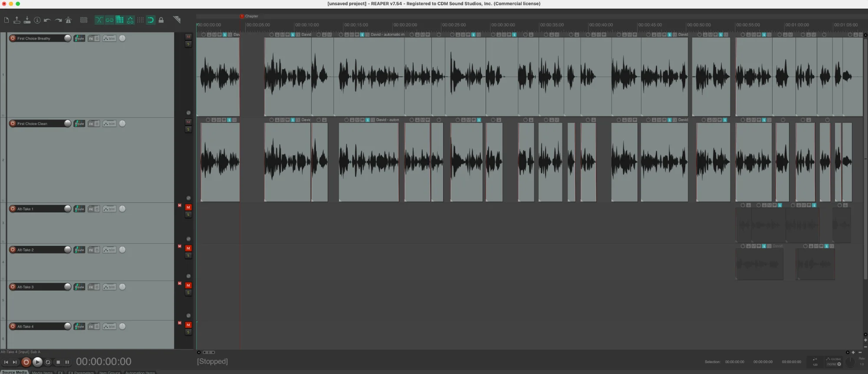The height and width of the screenshot is (374, 868).
Task: Click horizontal zoom in plus button
Action: (853, 352)
